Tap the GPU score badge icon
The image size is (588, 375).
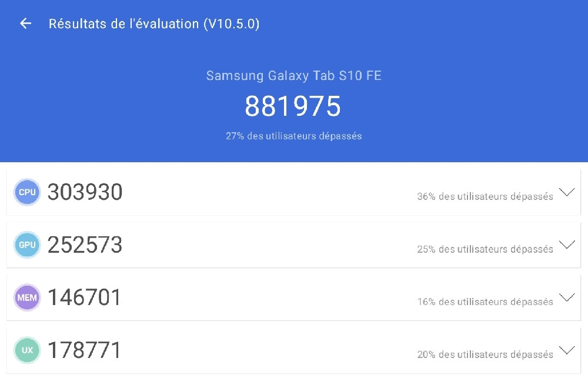(x=27, y=245)
